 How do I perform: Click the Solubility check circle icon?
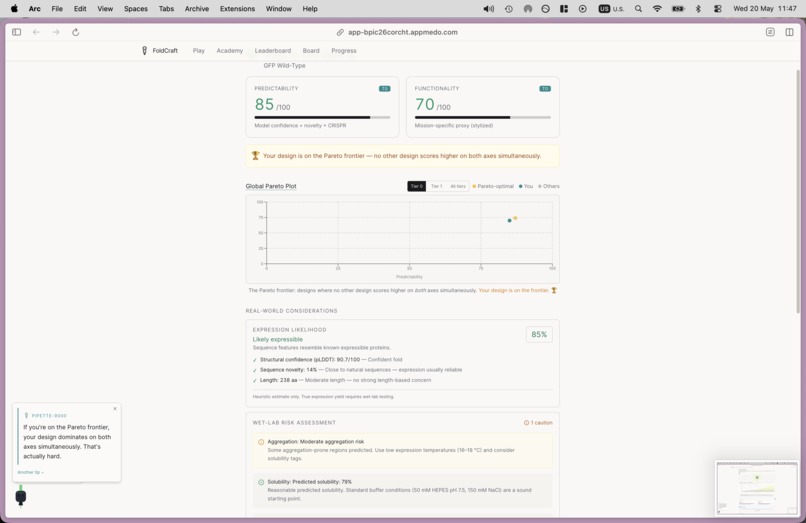[261, 482]
